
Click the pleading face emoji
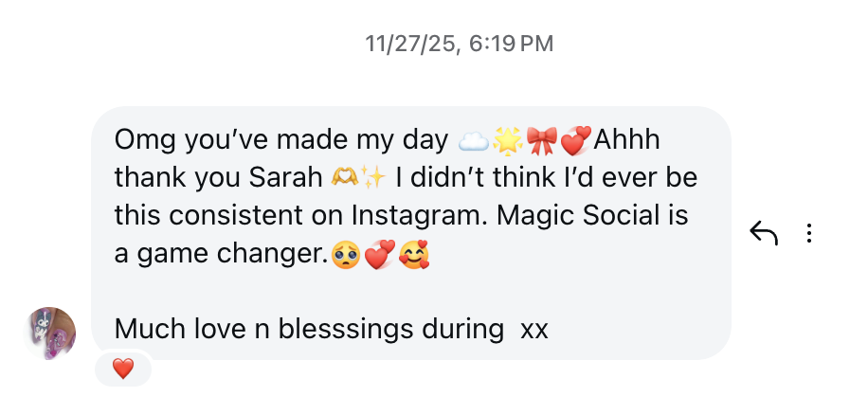344,254
